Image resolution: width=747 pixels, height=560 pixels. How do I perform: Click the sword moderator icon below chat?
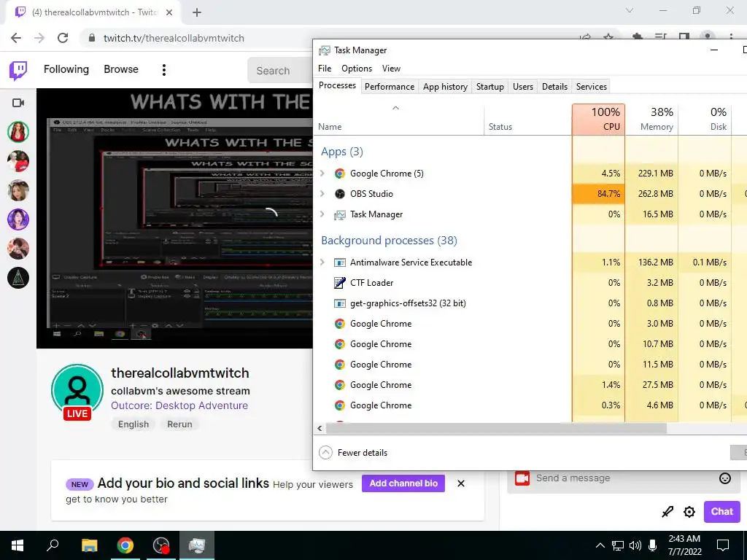click(667, 512)
